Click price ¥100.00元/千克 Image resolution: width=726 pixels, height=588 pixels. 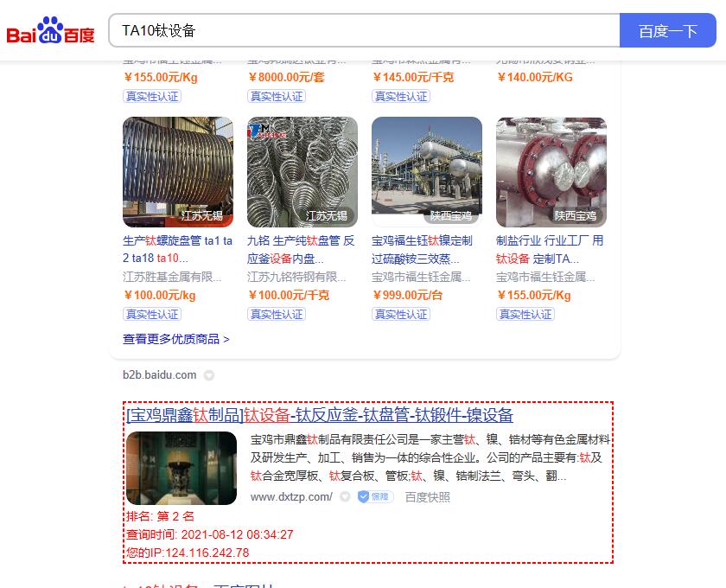289,295
